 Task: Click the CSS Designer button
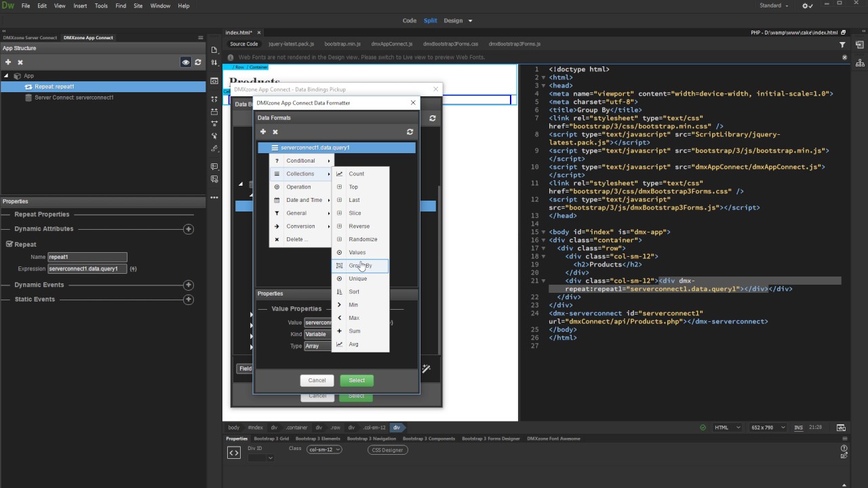click(388, 450)
